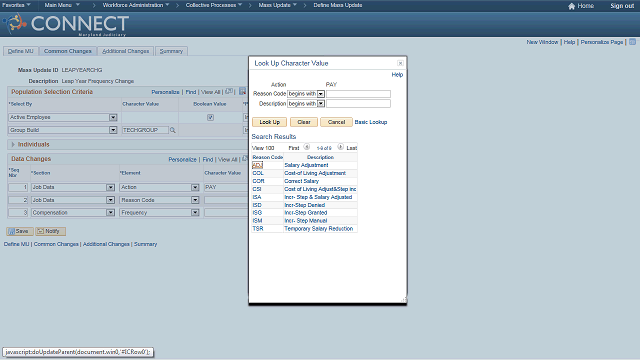Open the Group Build Select By dropdown
Viewport: 640px width, 360px height.
point(113,130)
